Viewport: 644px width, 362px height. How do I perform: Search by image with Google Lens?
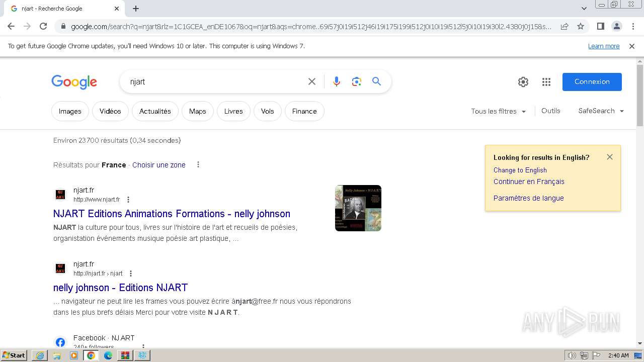pos(357,81)
